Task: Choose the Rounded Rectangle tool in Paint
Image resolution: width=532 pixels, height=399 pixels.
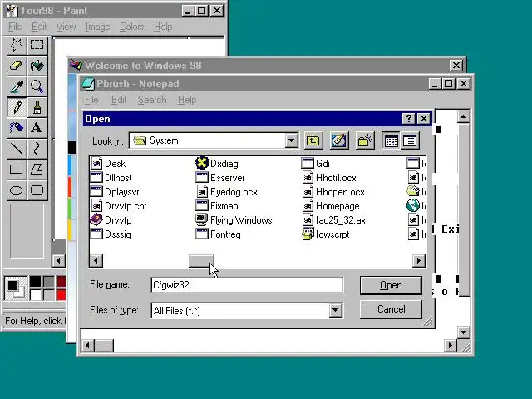Action: point(37,190)
